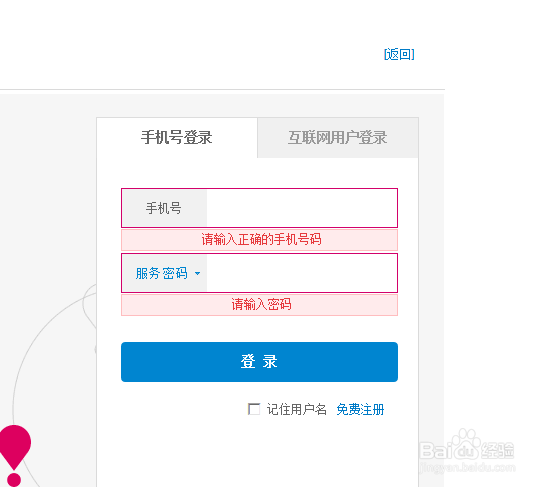Switch to 互联网用户登录 tab
This screenshot has width=547, height=487.
click(338, 138)
